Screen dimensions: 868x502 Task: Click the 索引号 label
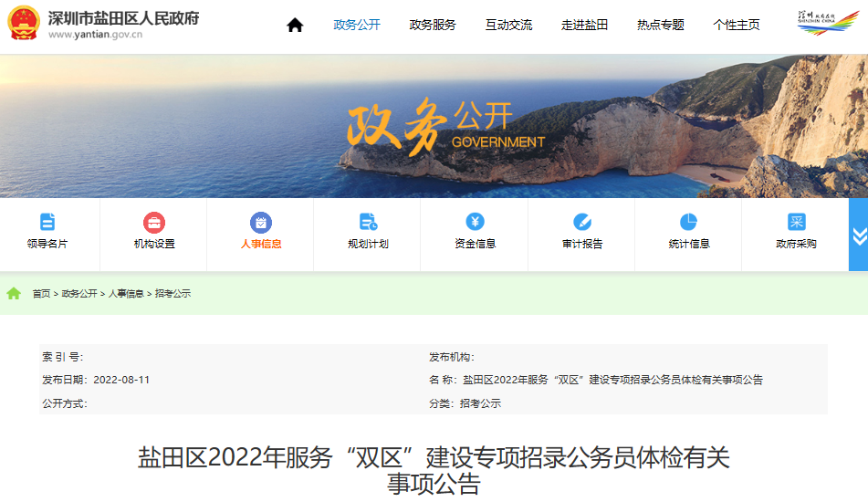(63, 357)
